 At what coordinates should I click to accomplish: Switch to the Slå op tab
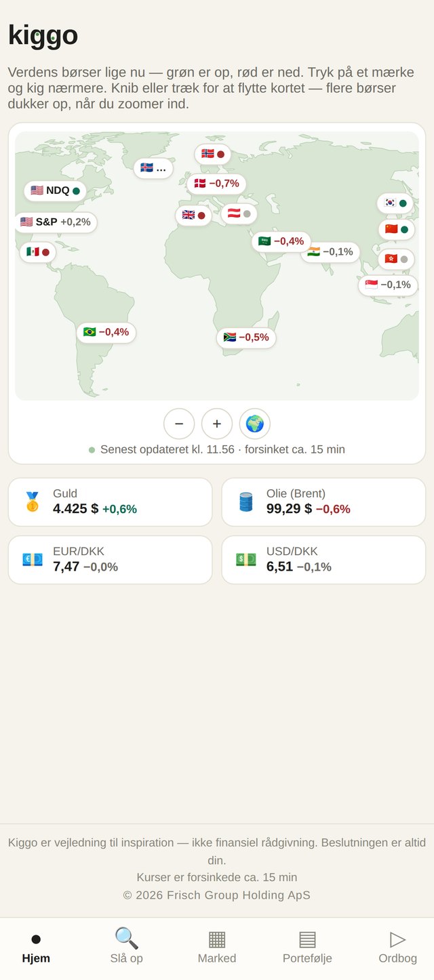click(127, 947)
